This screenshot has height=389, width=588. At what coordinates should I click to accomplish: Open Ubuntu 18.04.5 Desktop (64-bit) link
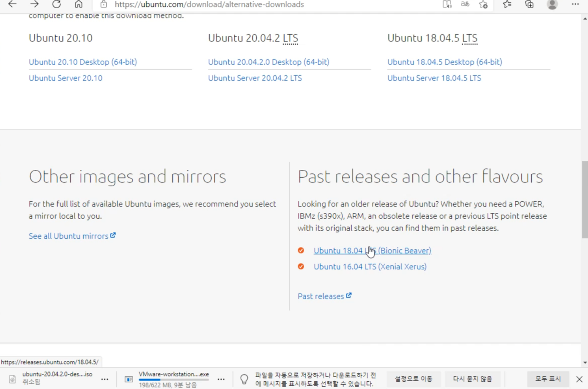point(445,62)
